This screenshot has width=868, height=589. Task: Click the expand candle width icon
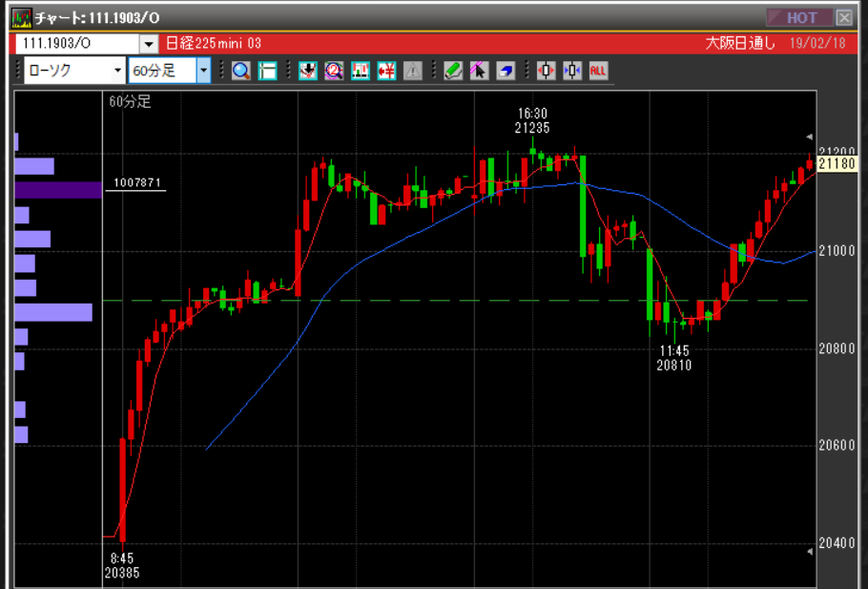pos(546,71)
